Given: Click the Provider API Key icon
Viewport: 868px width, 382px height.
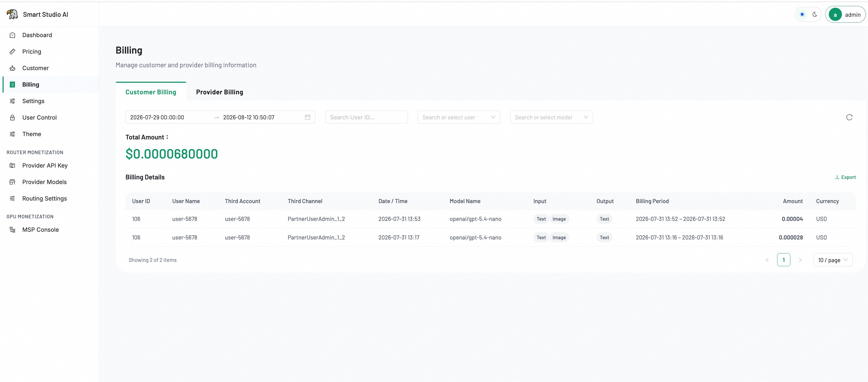Looking at the screenshot, I should 12,165.
